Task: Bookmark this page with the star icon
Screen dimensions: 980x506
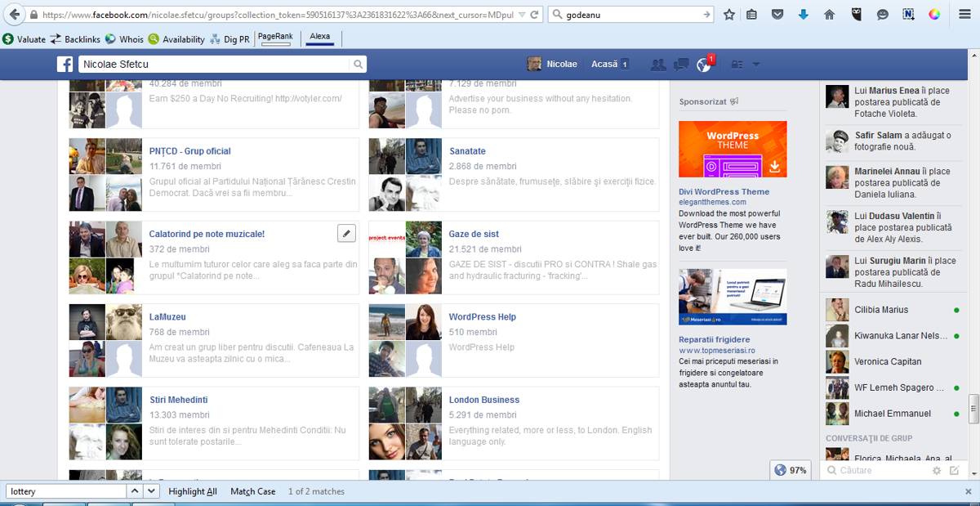Action: point(729,15)
